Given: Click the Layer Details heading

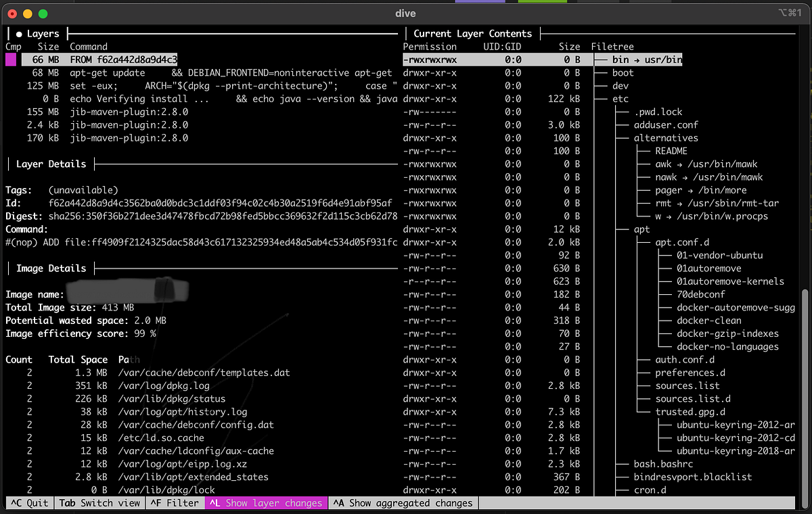Looking at the screenshot, I should (51, 164).
